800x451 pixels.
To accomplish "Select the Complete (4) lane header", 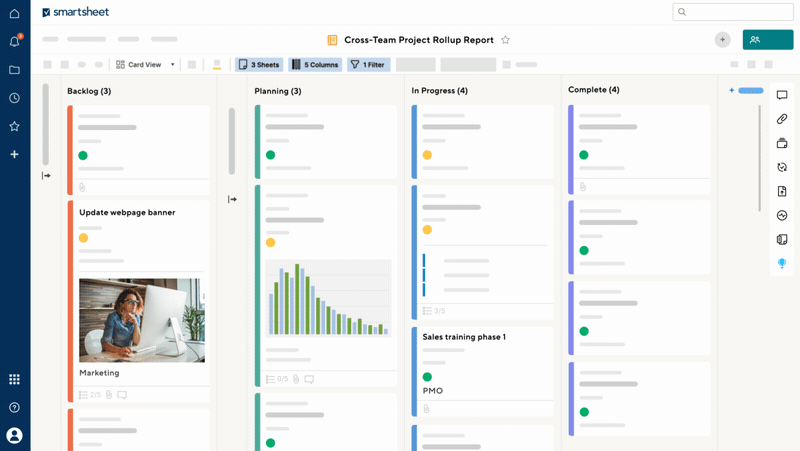I will pyautogui.click(x=593, y=89).
